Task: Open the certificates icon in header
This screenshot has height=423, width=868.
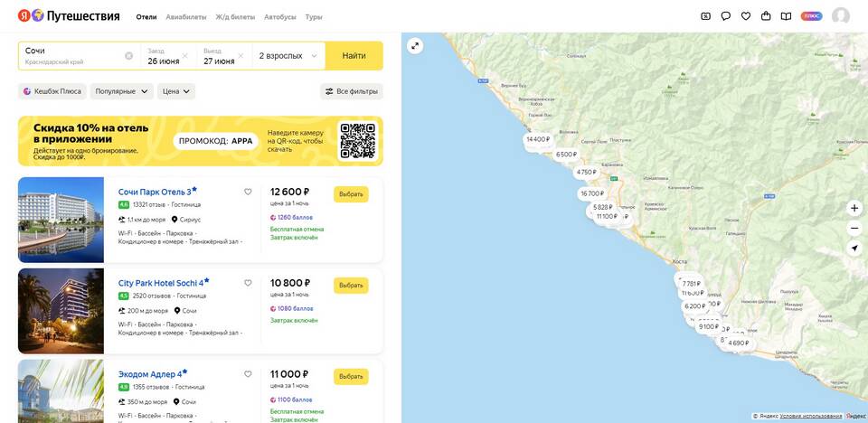Action: click(705, 16)
